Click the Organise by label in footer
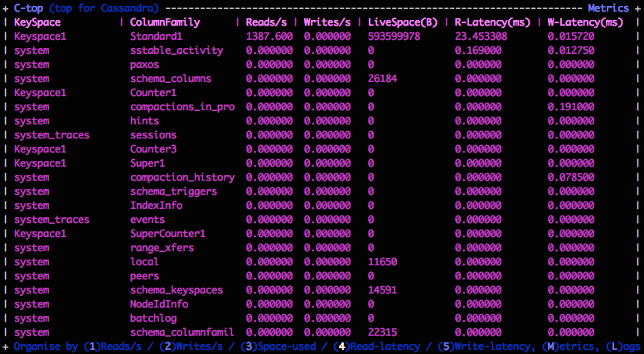Image resolution: width=644 pixels, height=354 pixels. [x=46, y=347]
